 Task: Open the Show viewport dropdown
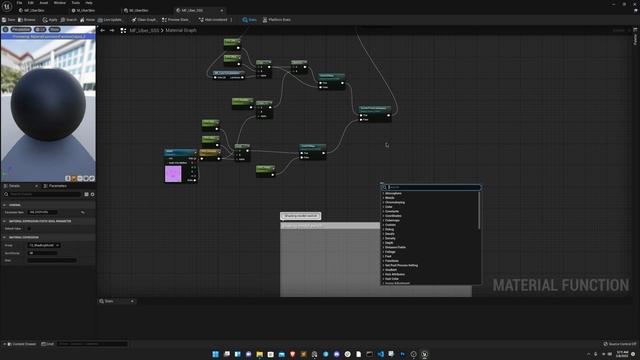pyautogui.click(x=54, y=29)
